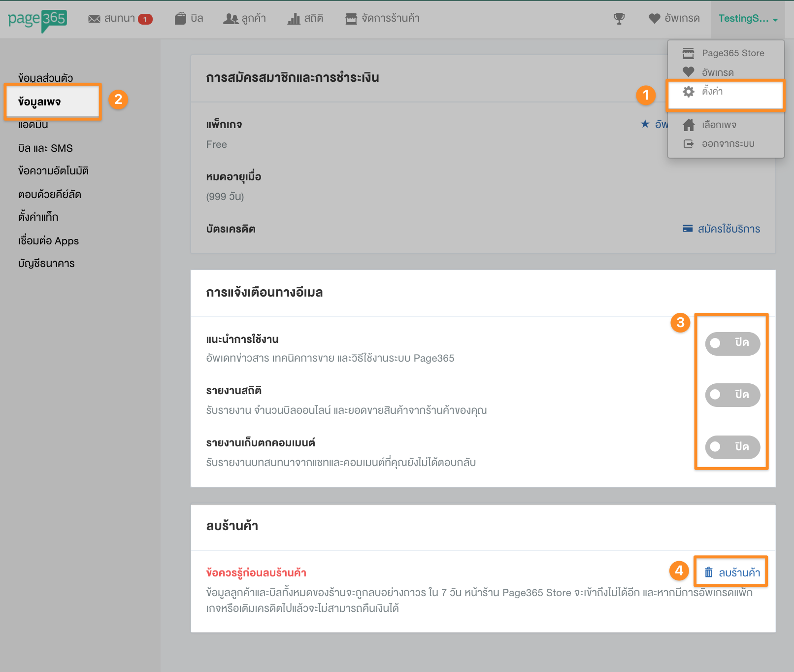Turn on missed comments report toggle
This screenshot has height=672, width=794.
(x=732, y=447)
